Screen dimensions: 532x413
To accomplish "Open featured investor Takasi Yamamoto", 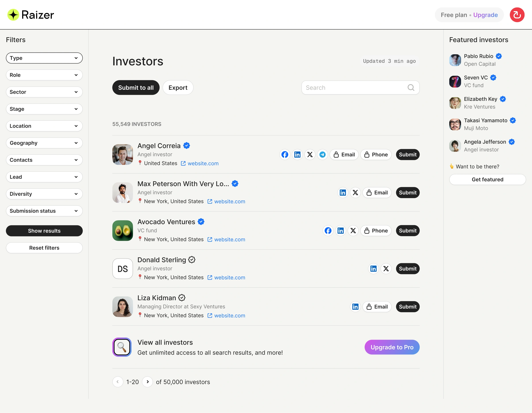I will 483,125.
